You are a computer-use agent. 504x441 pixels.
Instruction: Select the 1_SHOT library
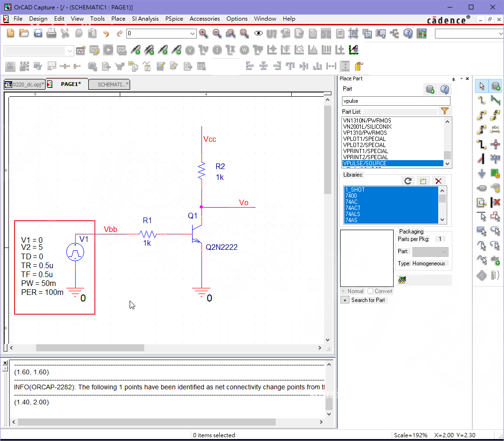pyautogui.click(x=391, y=190)
